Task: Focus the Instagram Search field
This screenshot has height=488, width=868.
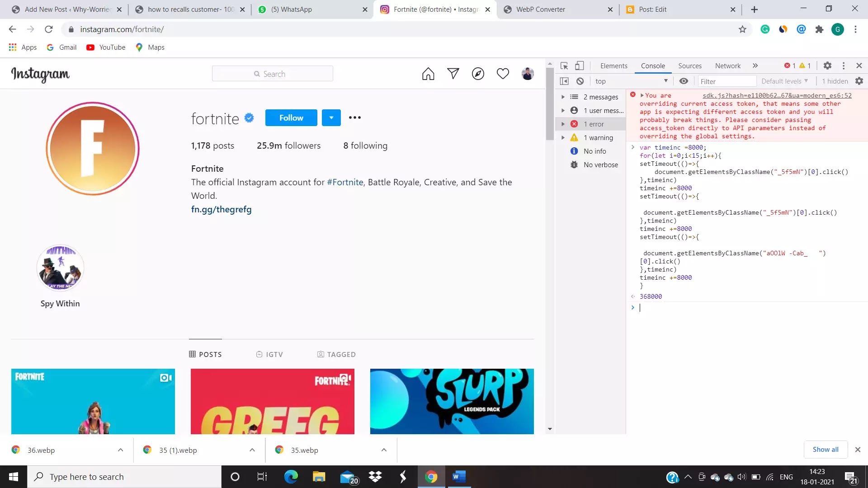Action: click(x=273, y=74)
